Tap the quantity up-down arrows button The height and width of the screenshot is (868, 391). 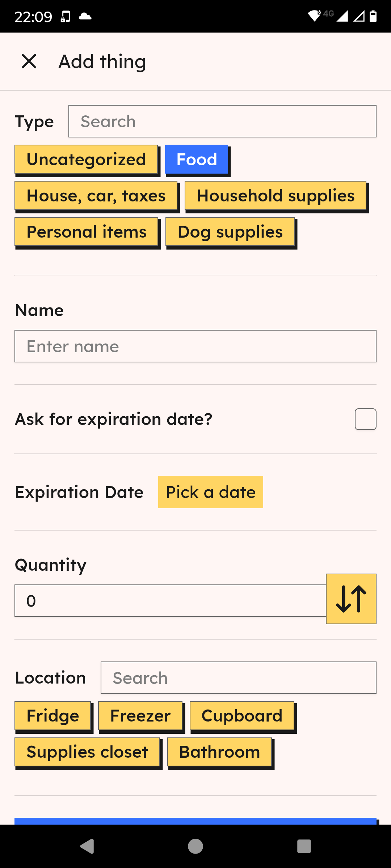point(351,599)
